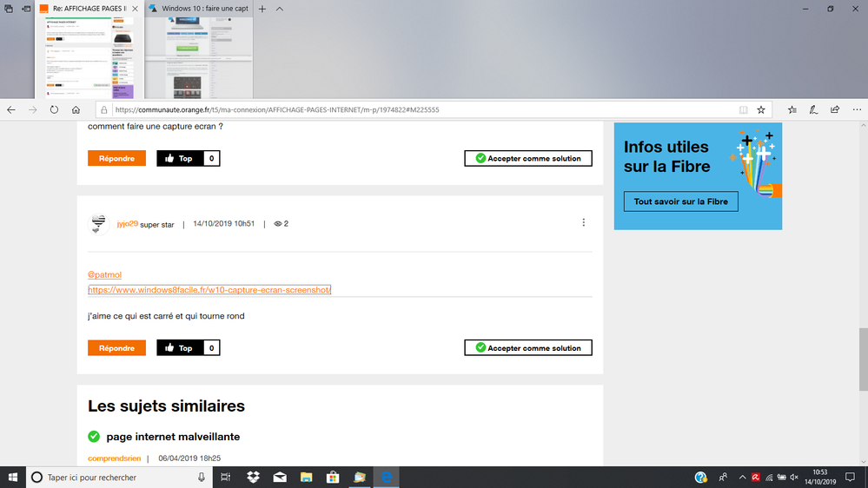Viewport: 868px width, 488px height.
Task: Click the site security lock icon
Action: pos(103,110)
